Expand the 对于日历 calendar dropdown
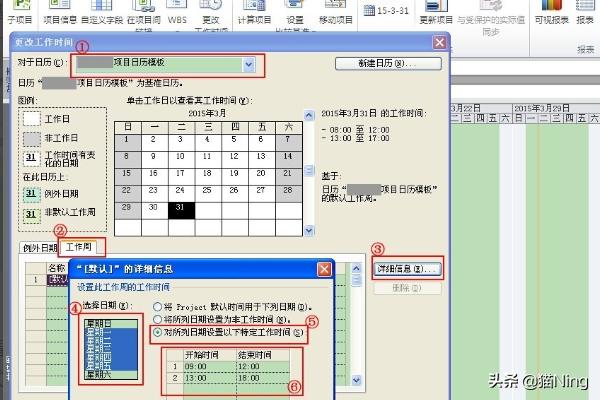 (x=250, y=64)
